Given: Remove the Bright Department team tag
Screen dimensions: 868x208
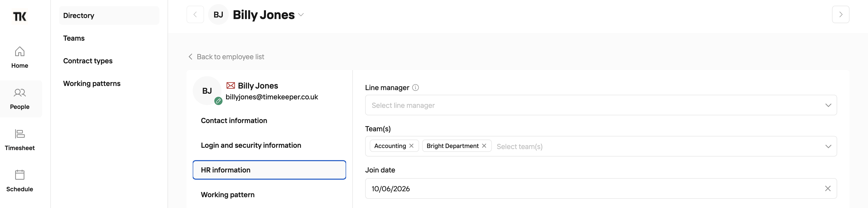Looking at the screenshot, I should pyautogui.click(x=484, y=145).
